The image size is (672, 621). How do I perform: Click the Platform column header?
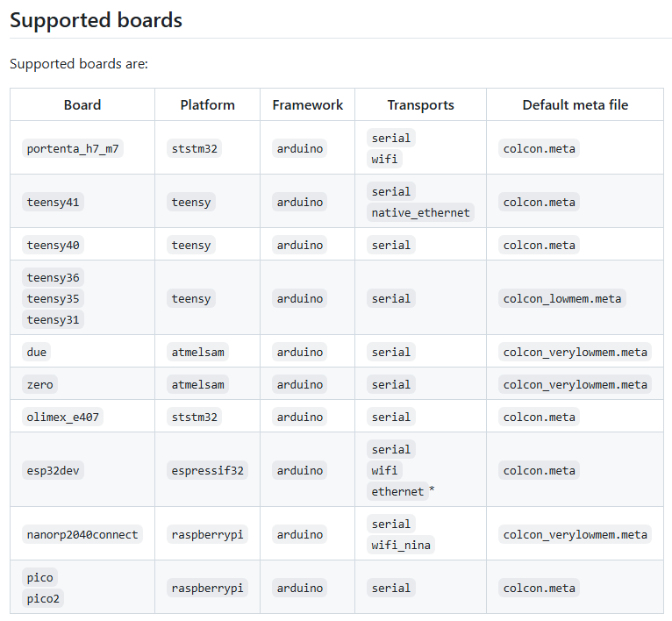[x=207, y=104]
